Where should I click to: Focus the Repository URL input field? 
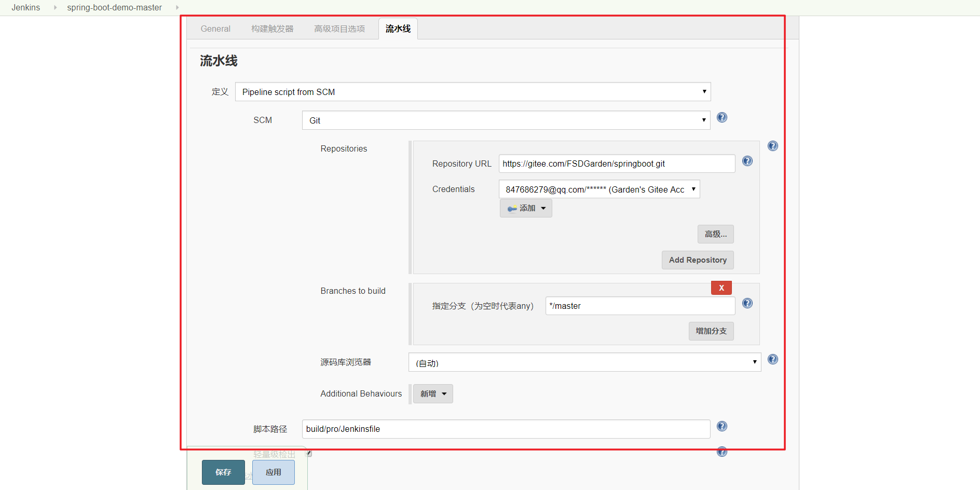click(x=617, y=164)
